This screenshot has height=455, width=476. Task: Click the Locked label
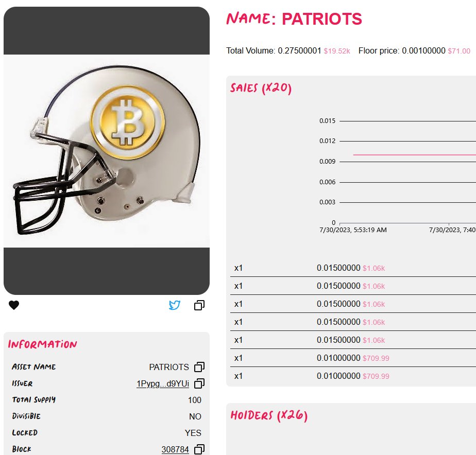pyautogui.click(x=25, y=432)
